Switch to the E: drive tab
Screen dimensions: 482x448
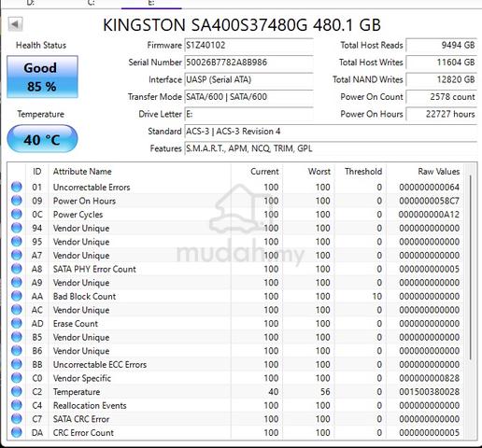coord(151,3)
